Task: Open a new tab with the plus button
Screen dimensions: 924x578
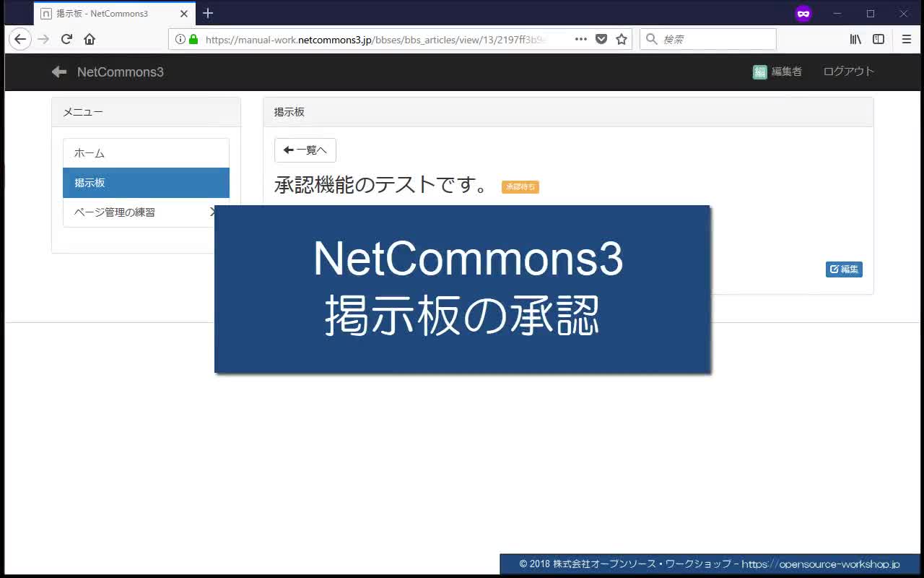Action: 208,13
